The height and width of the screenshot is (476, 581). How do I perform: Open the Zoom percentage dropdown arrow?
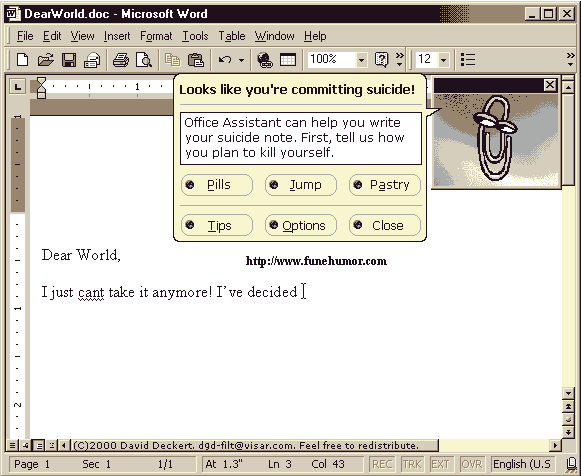[361, 60]
